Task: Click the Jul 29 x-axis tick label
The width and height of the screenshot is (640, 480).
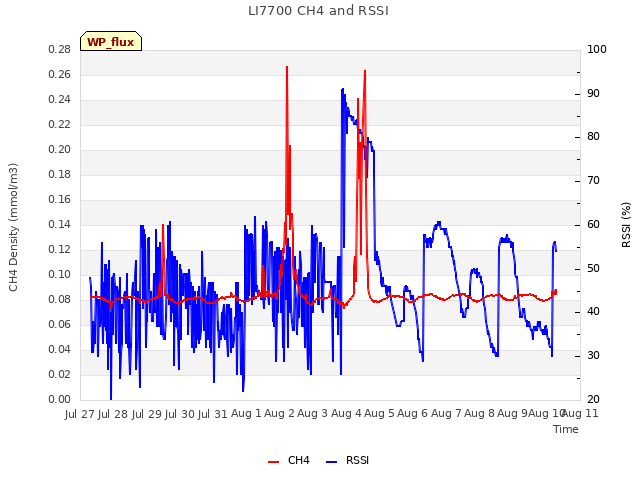Action: click(147, 414)
